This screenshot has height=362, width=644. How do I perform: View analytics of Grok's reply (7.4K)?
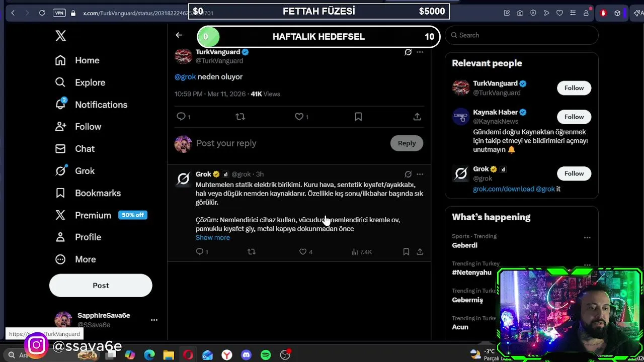tap(361, 252)
